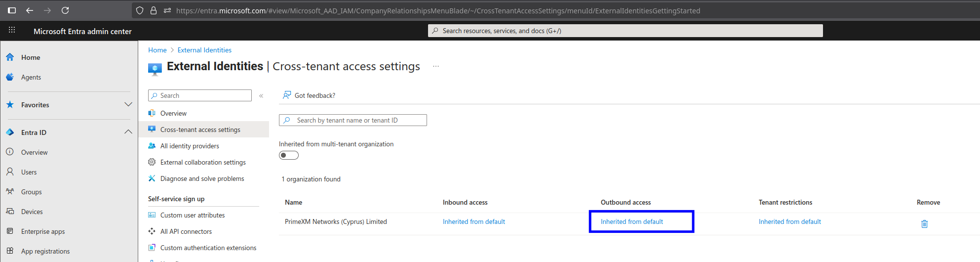Open the ellipsis more options menu
980x262 pixels.
coord(436,66)
